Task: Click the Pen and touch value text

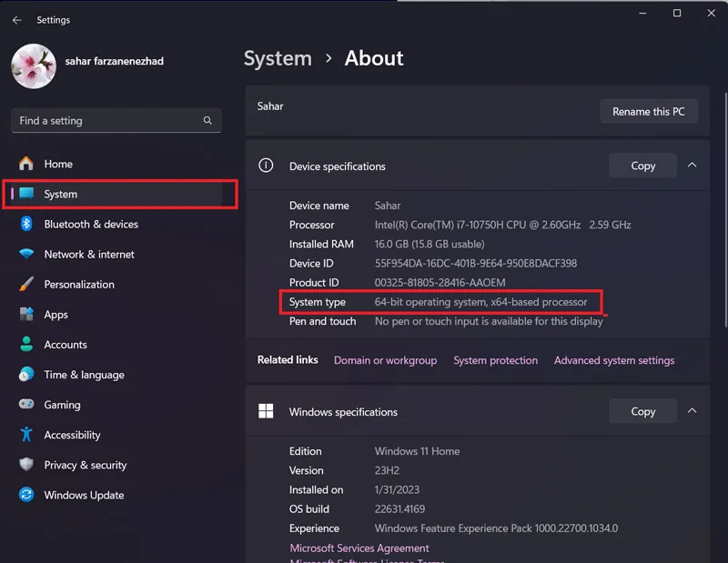Action: pyautogui.click(x=489, y=321)
